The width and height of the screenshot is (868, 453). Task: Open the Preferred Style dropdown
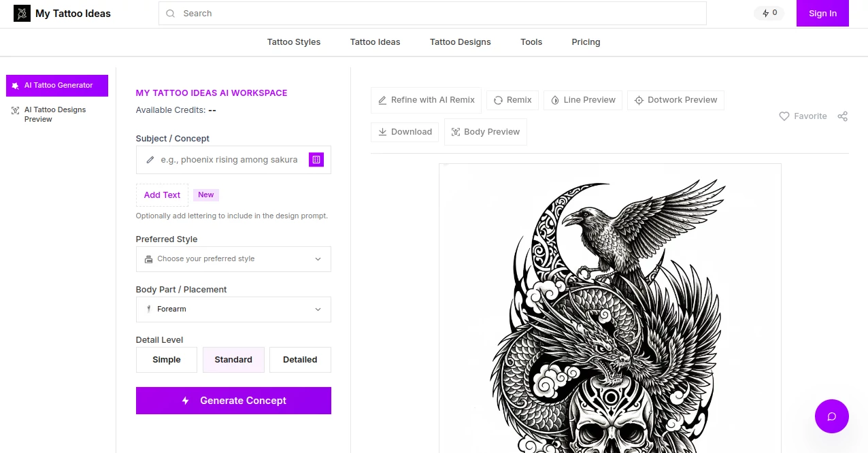point(233,258)
